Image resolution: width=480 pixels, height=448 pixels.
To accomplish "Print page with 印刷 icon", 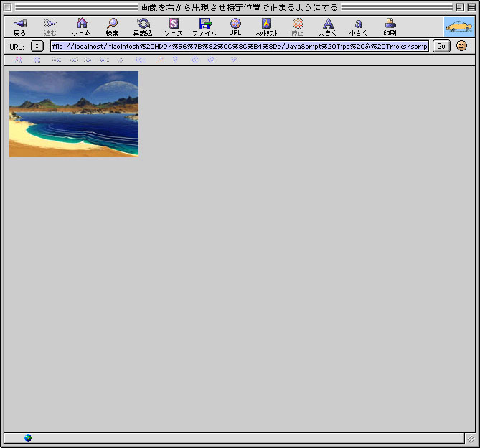I will tap(390, 23).
